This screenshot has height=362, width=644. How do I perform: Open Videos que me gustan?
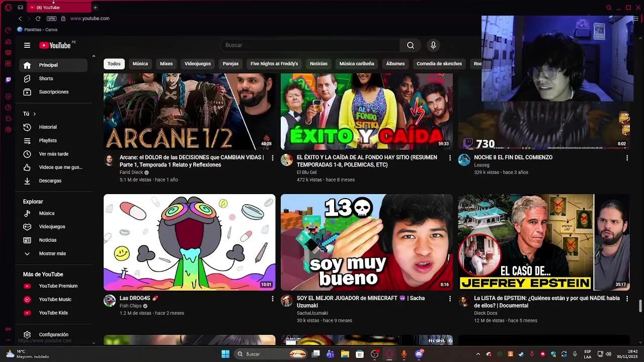click(x=54, y=167)
